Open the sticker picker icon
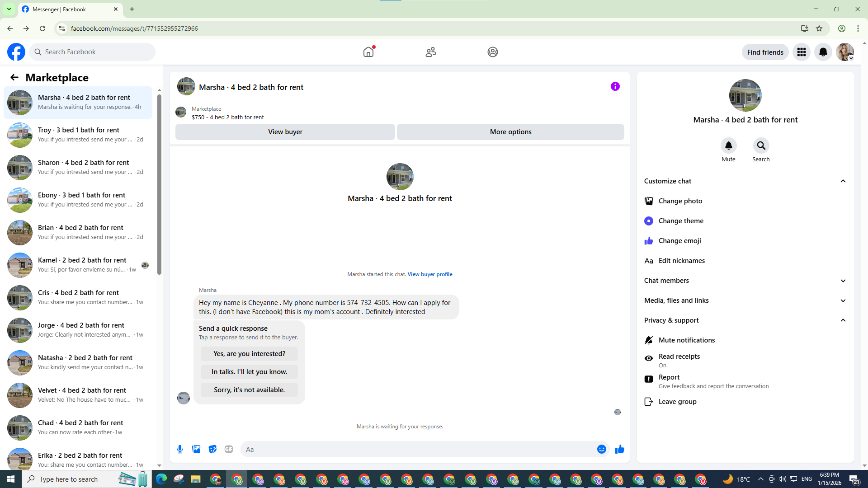Viewport: 868px width, 488px height. [x=212, y=449]
